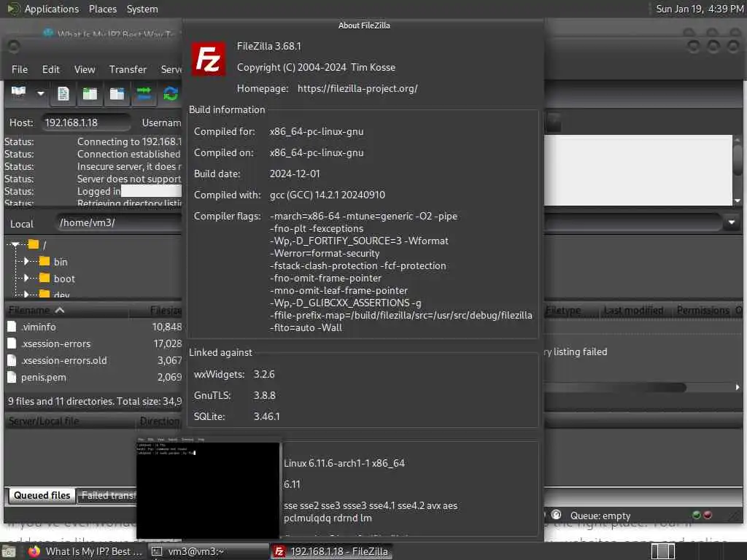Switch to the Queued files tab
The width and height of the screenshot is (747, 560).
pyautogui.click(x=42, y=495)
